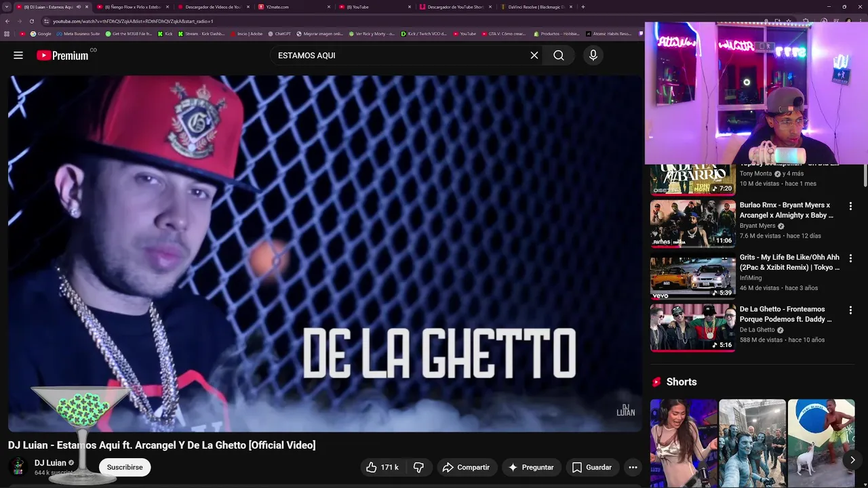Open the tab search dropdown arrow
868x488 pixels.
coord(7,7)
